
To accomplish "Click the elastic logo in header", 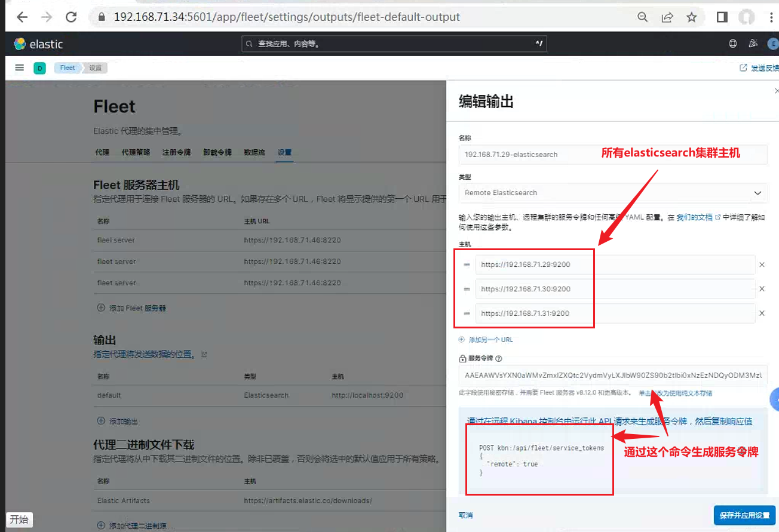I will tap(39, 44).
